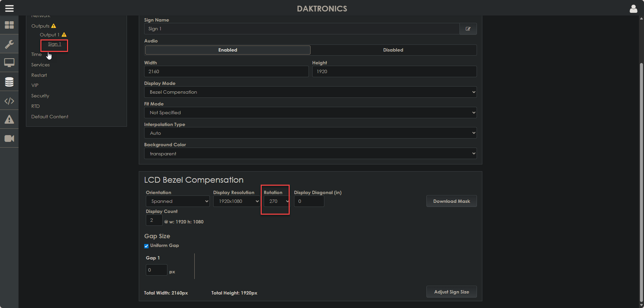Screen dimensions: 644x308
Task: Click the Download Mask button
Action: tap(451, 202)
